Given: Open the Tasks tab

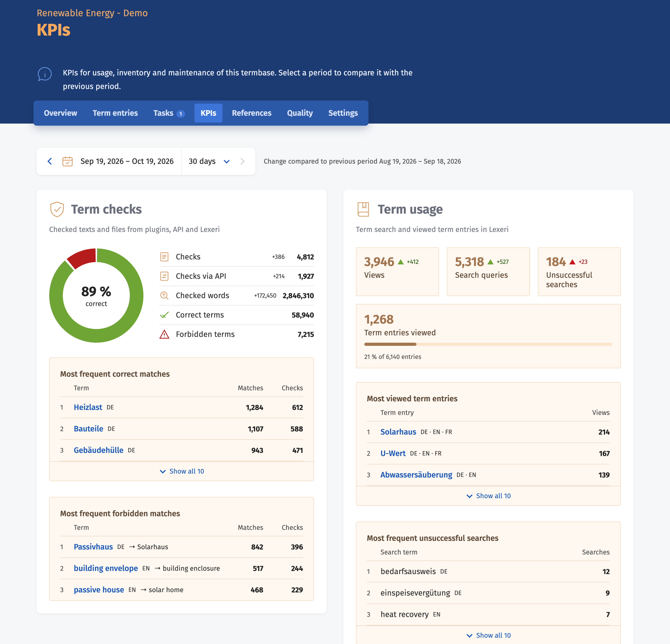Looking at the screenshot, I should coord(169,113).
